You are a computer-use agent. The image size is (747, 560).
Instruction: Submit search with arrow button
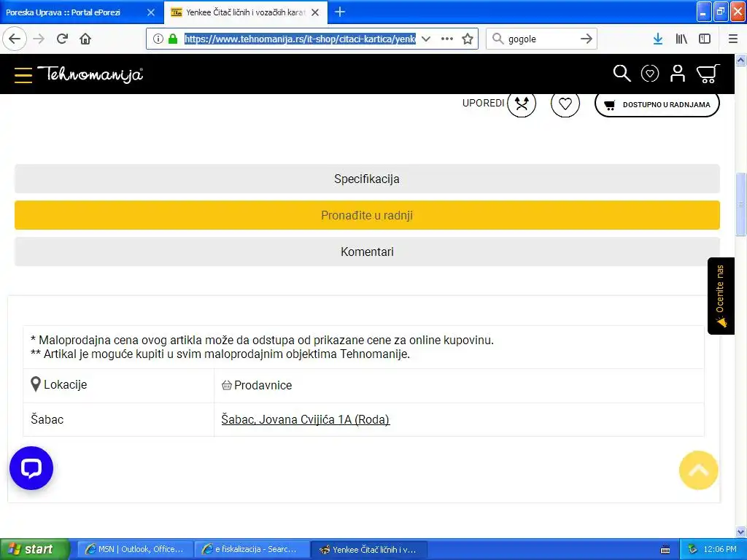pos(587,39)
